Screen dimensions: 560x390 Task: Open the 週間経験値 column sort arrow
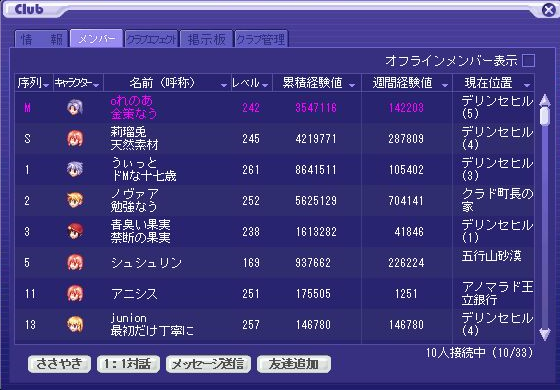pyautogui.click(x=445, y=85)
